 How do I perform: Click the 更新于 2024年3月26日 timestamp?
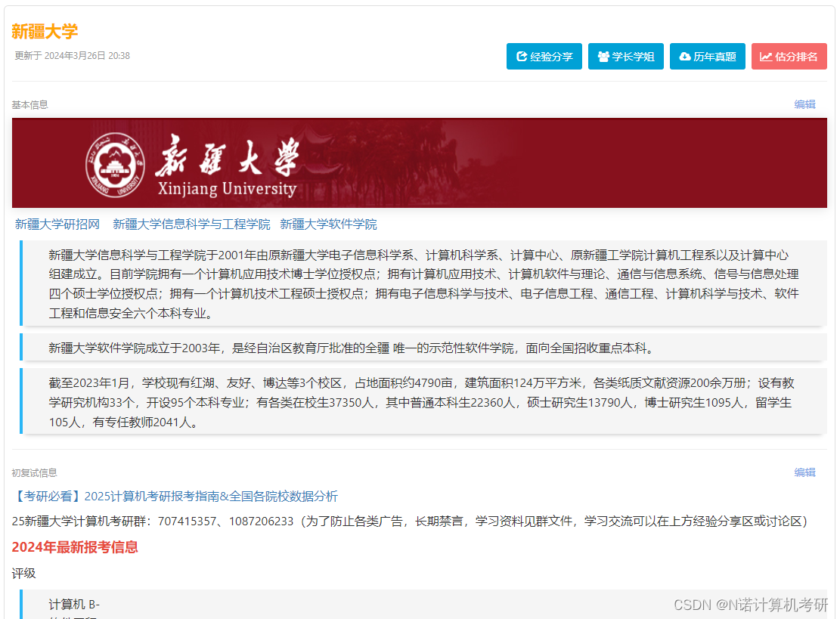[x=72, y=56]
